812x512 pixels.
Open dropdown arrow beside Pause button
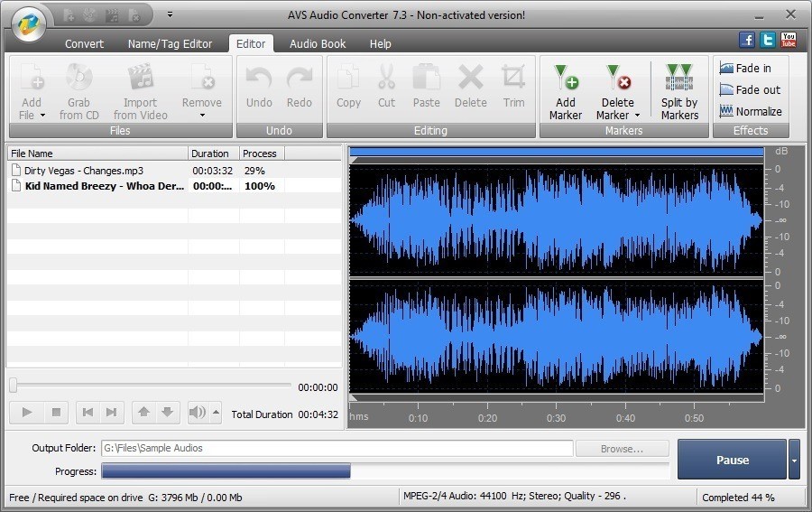[794, 460]
